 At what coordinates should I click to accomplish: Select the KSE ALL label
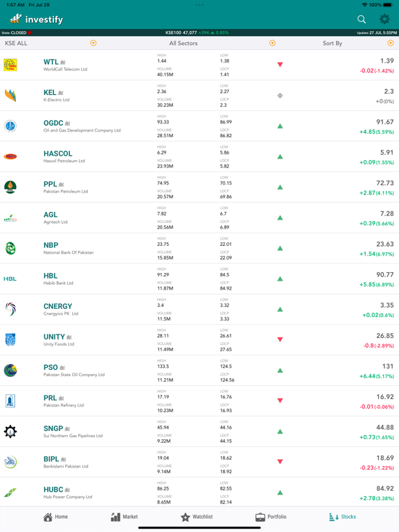point(16,43)
